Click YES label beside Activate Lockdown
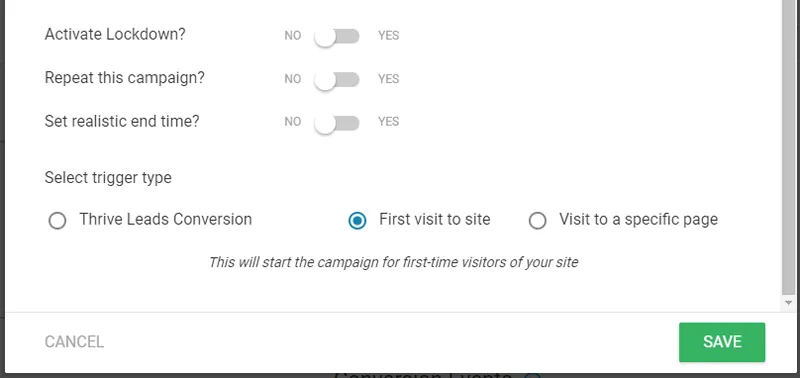800x378 pixels. [x=389, y=36]
